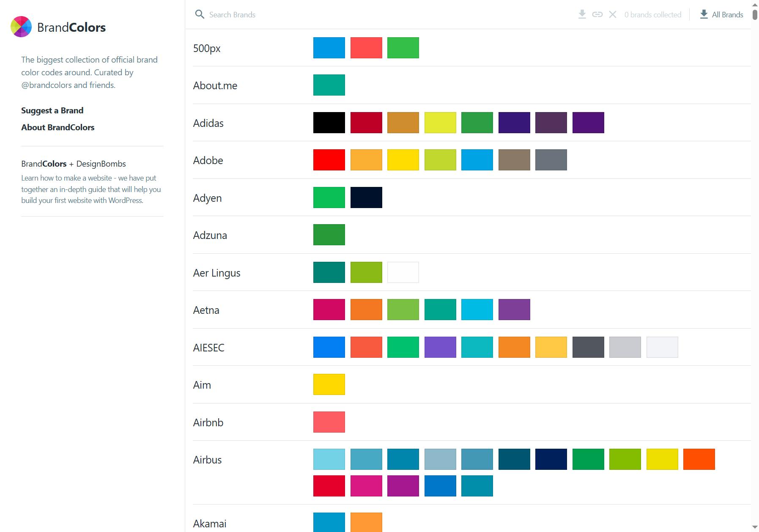Click the BrandColors logo icon
Viewport: 759px width, 532px height.
point(21,27)
